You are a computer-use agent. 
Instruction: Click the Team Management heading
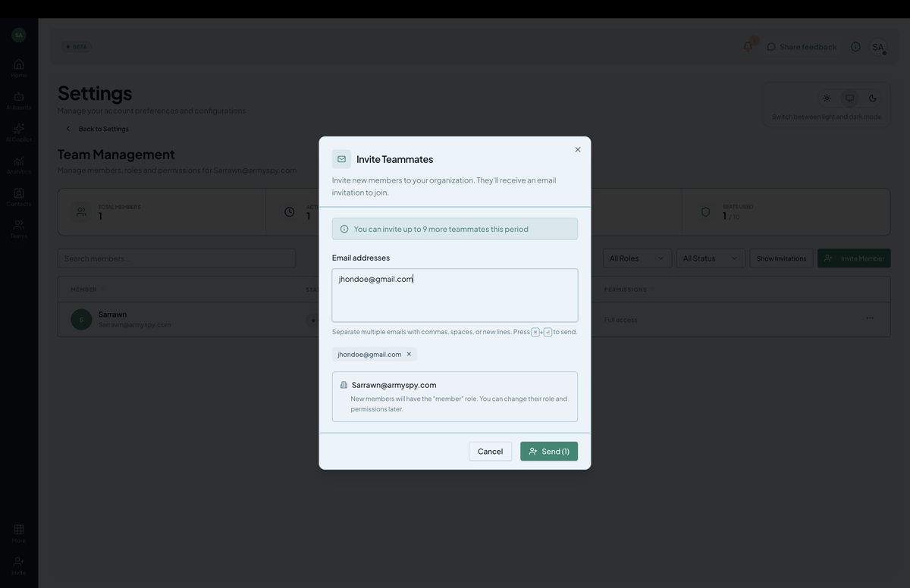click(116, 155)
